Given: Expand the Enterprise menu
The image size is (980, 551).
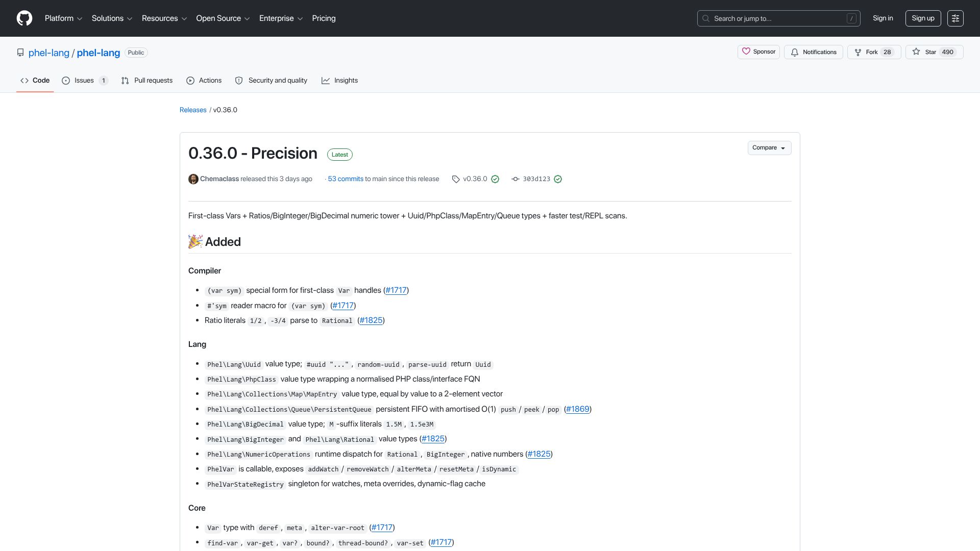Looking at the screenshot, I should click(281, 18).
